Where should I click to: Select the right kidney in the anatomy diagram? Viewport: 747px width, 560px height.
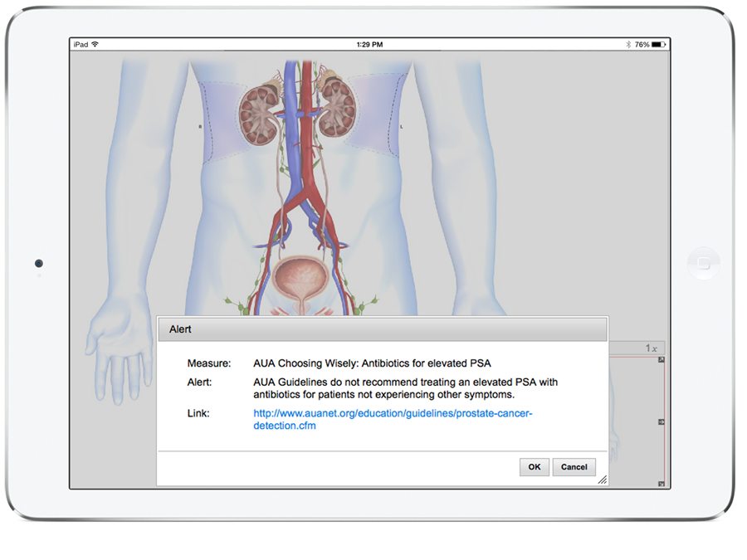pyautogui.click(x=258, y=117)
